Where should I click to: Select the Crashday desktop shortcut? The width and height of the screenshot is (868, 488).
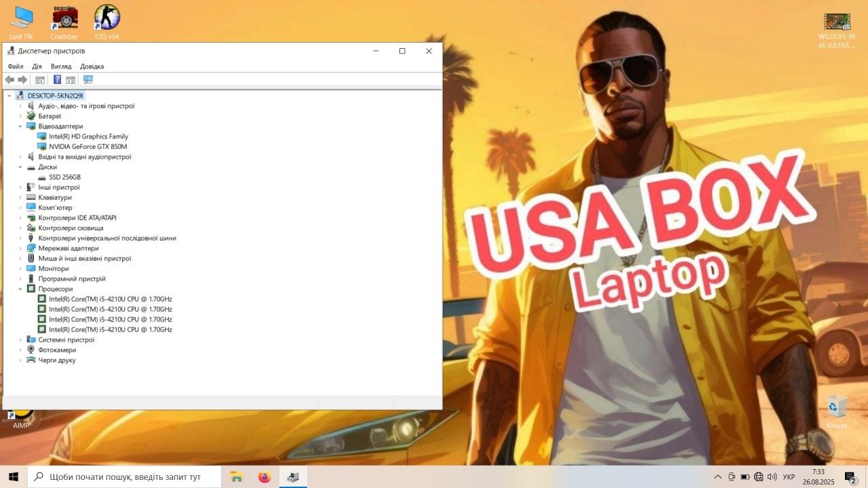click(64, 22)
